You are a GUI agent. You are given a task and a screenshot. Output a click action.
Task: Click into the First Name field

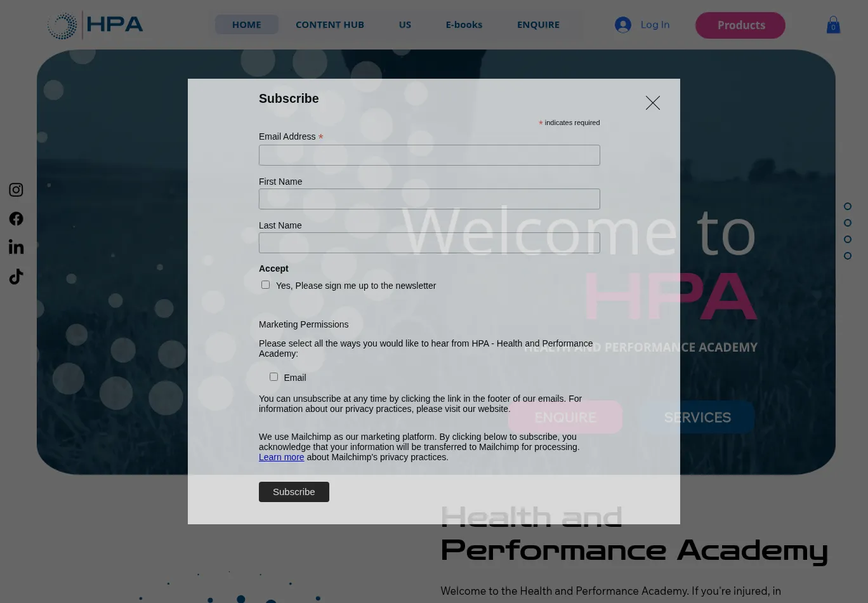(429, 199)
